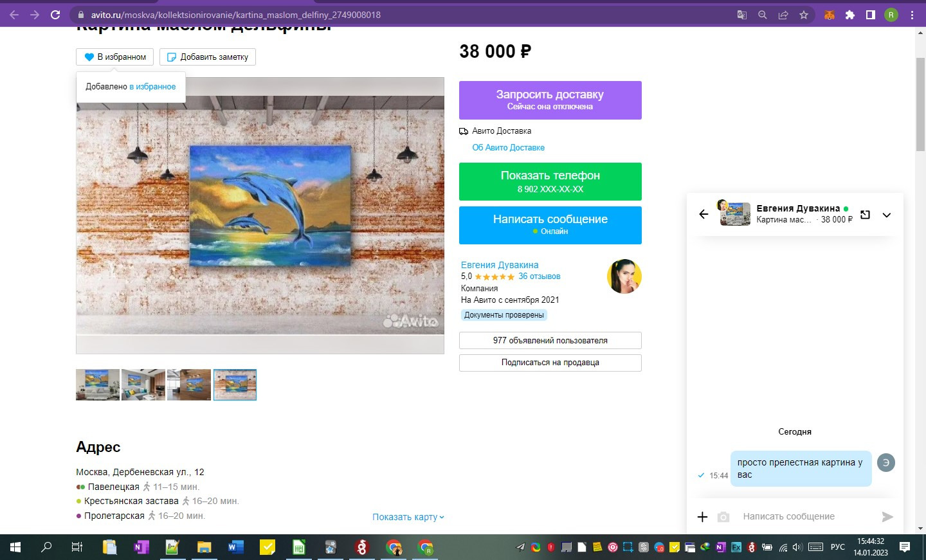This screenshot has height=560, width=926.
Task: Go back in the chat panel
Action: [x=704, y=214]
